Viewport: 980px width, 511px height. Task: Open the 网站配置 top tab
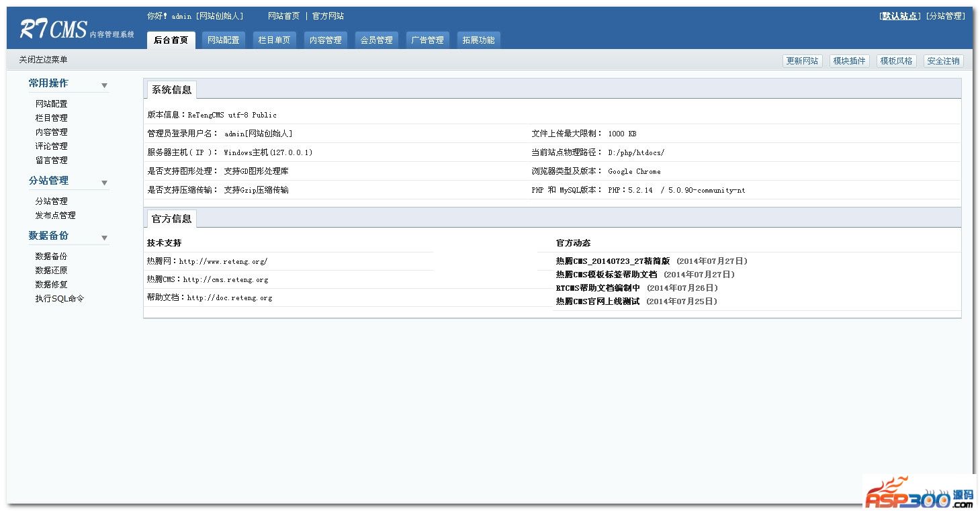[x=224, y=40]
